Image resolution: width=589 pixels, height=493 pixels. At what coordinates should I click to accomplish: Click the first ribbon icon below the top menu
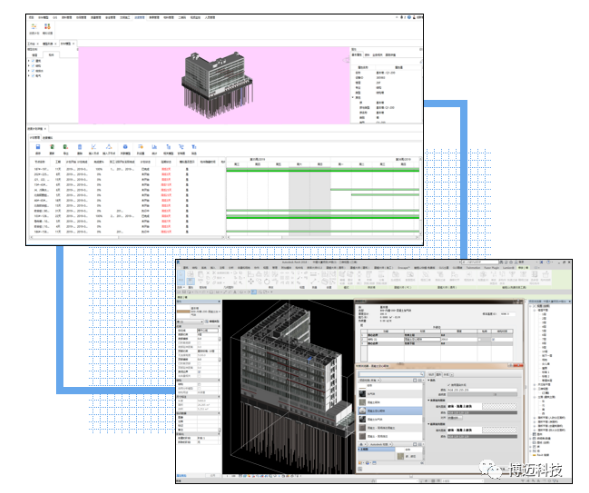[x=34, y=26]
